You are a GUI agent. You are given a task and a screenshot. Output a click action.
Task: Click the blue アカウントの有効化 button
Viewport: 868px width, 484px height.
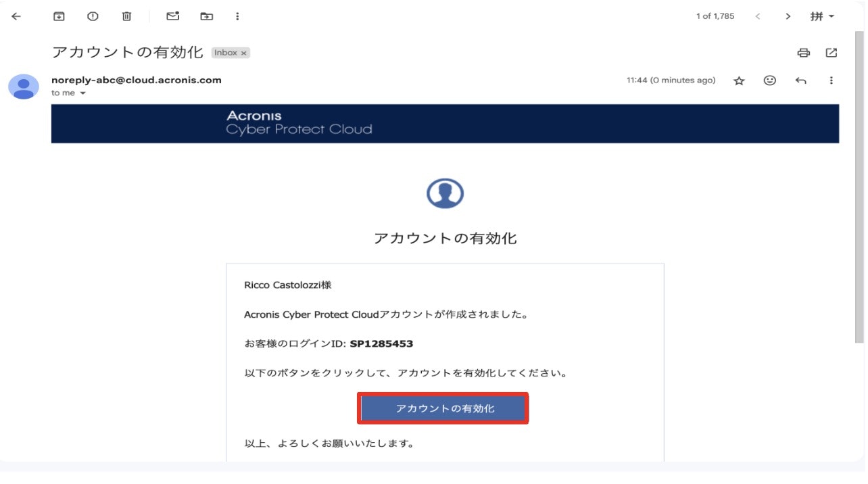pyautogui.click(x=443, y=408)
